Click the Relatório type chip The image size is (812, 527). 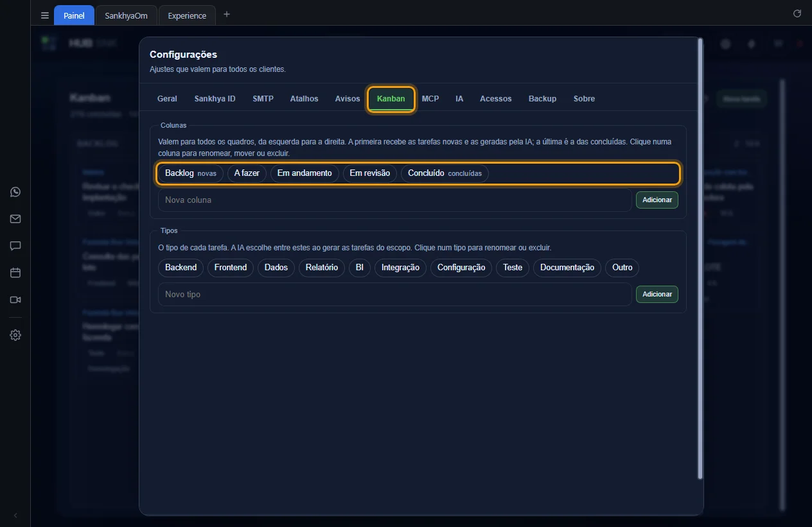tap(322, 268)
